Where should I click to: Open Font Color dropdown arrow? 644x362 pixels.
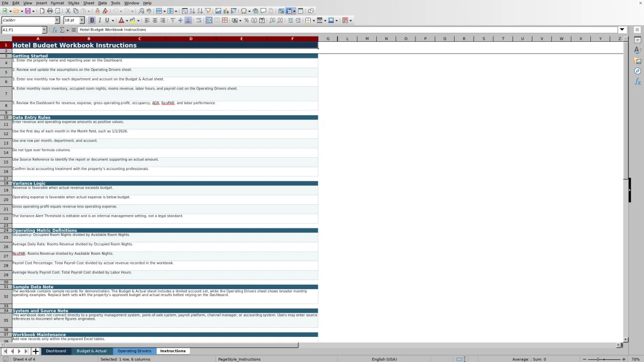(x=128, y=20)
